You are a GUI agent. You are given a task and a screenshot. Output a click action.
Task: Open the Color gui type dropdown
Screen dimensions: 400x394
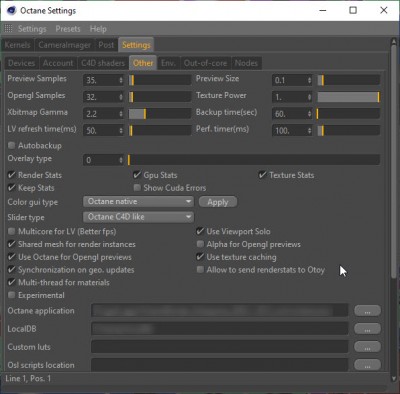pyautogui.click(x=138, y=201)
